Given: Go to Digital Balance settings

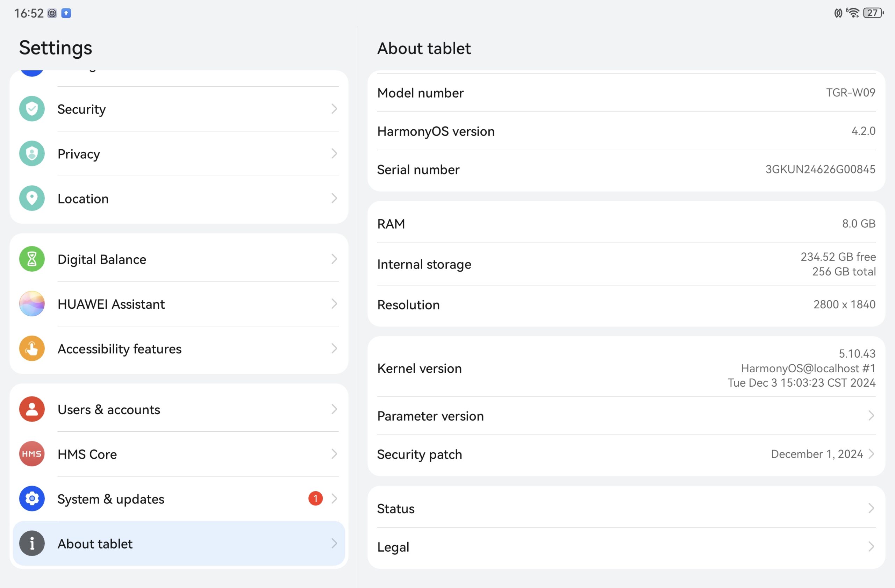Looking at the screenshot, I should click(179, 259).
